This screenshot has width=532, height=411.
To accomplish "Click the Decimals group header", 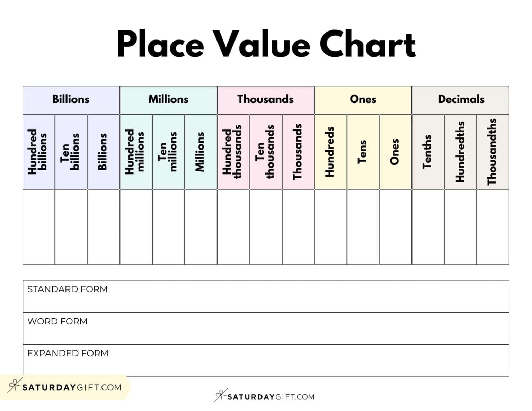I will click(461, 99).
